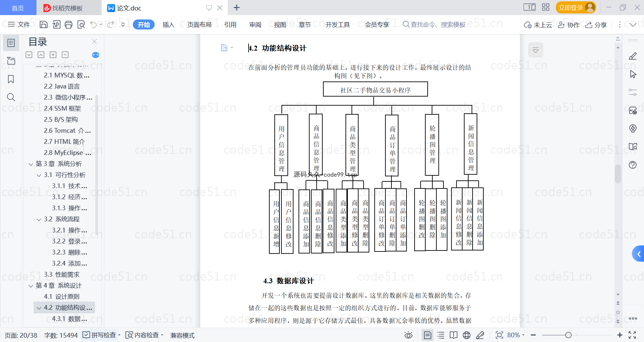Click the fit page zoom icon
This screenshot has height=342, width=644.
pyautogui.click(x=499, y=335)
